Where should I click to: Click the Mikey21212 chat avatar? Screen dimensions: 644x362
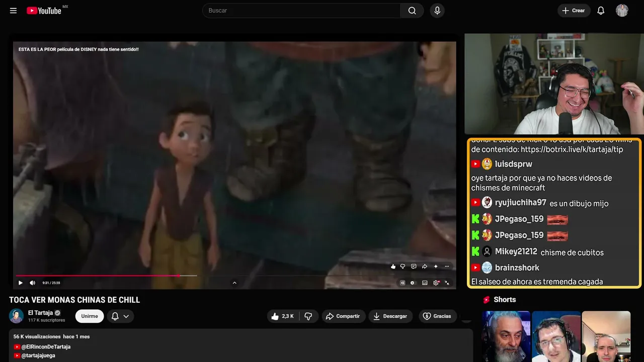(487, 251)
